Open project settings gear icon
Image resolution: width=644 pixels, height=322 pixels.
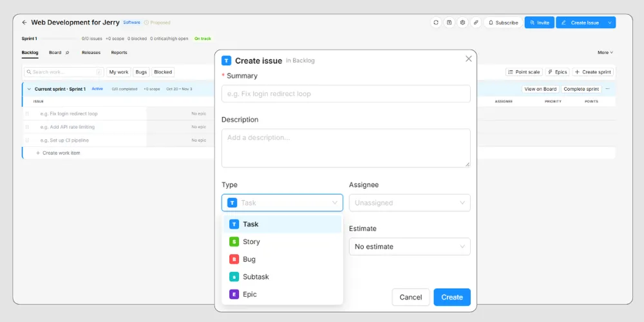[x=462, y=23]
